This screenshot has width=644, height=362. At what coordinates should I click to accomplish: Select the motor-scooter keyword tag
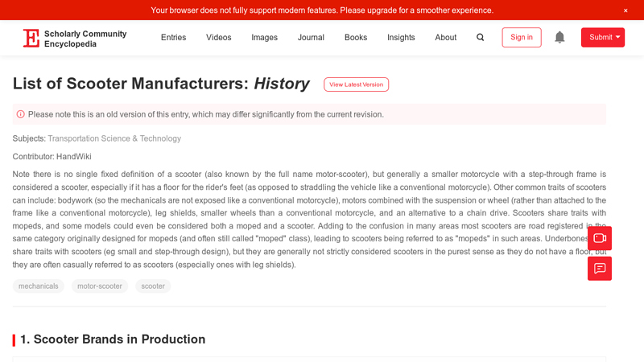click(x=100, y=286)
